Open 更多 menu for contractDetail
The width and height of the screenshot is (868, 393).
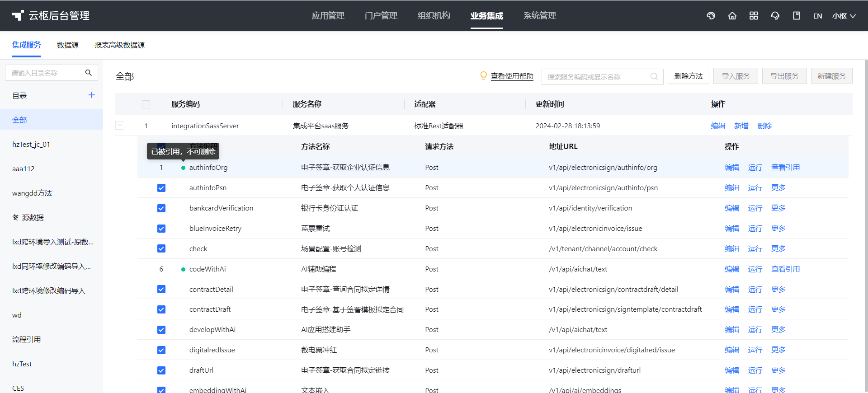778,290
